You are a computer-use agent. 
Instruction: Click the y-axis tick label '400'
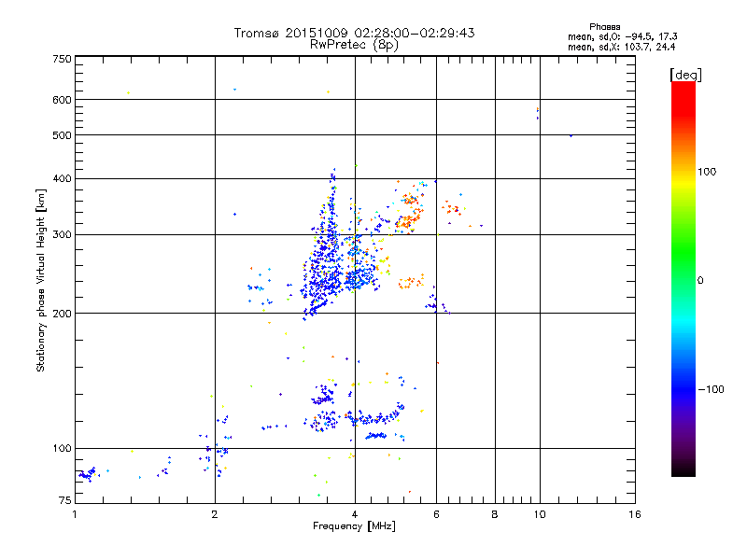62,178
